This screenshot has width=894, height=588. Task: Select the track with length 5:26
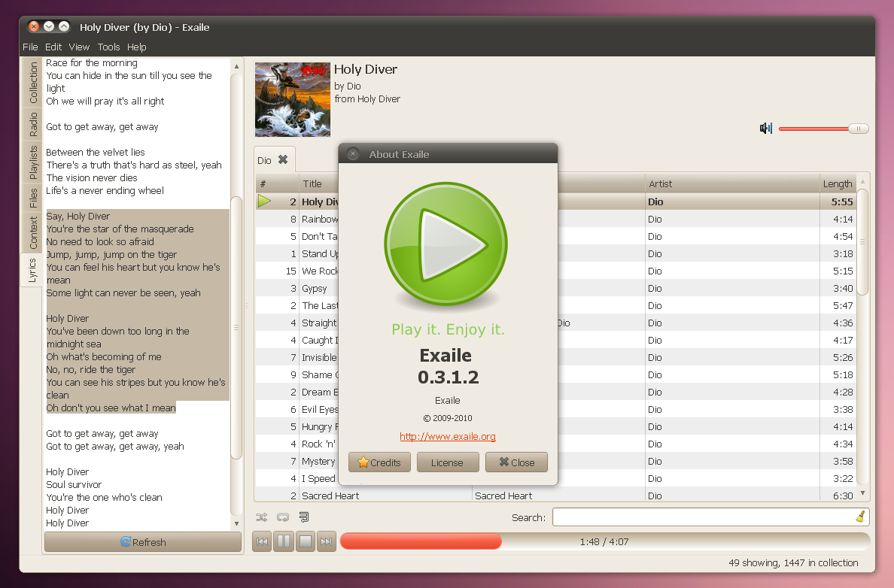click(556, 358)
